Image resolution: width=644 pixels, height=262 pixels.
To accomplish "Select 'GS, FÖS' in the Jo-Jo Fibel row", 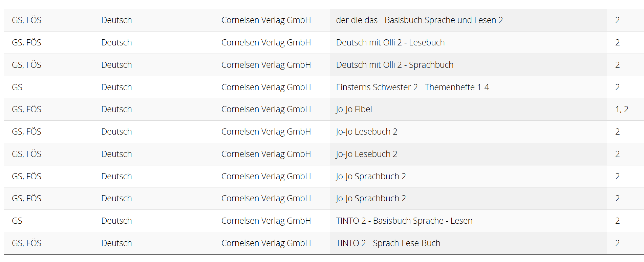I will point(26,109).
